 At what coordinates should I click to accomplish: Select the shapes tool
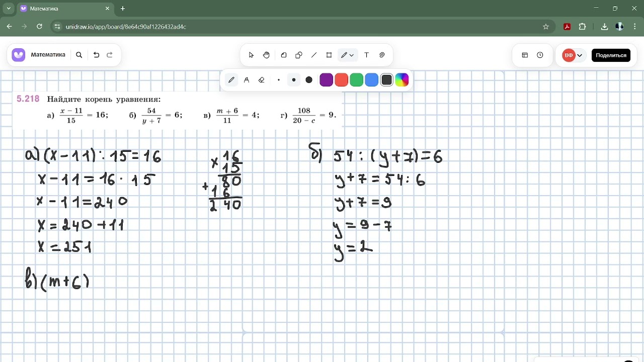(x=299, y=55)
